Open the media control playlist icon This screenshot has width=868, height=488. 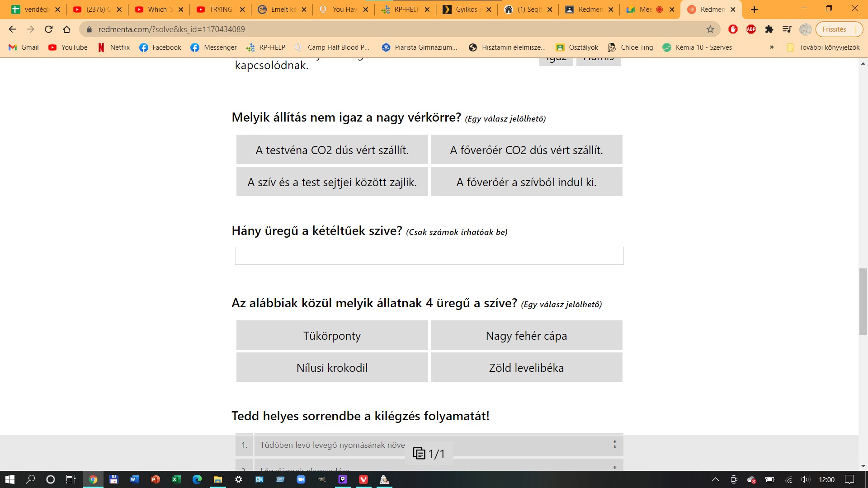pyautogui.click(x=787, y=29)
